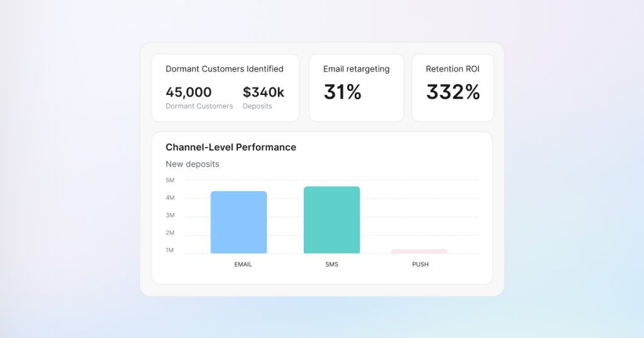The height and width of the screenshot is (338, 644).
Task: Click the 1M y-axis tick label
Action: pyautogui.click(x=170, y=251)
